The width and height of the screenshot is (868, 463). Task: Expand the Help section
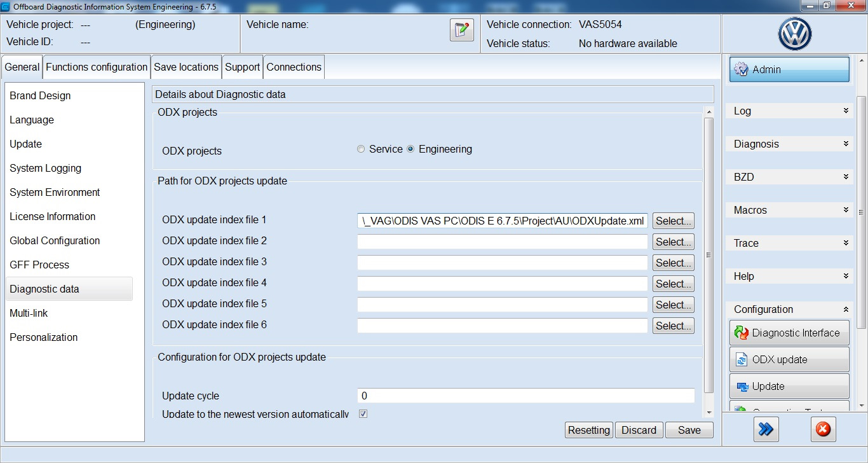(790, 276)
